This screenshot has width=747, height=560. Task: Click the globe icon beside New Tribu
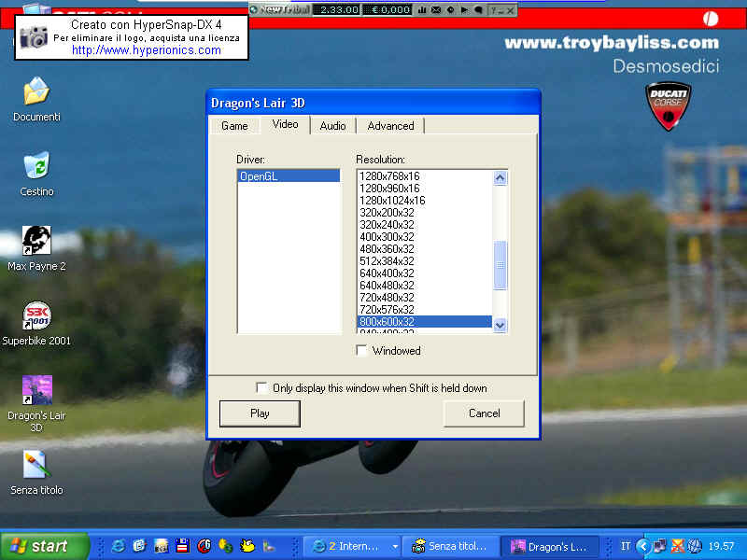tap(254, 9)
